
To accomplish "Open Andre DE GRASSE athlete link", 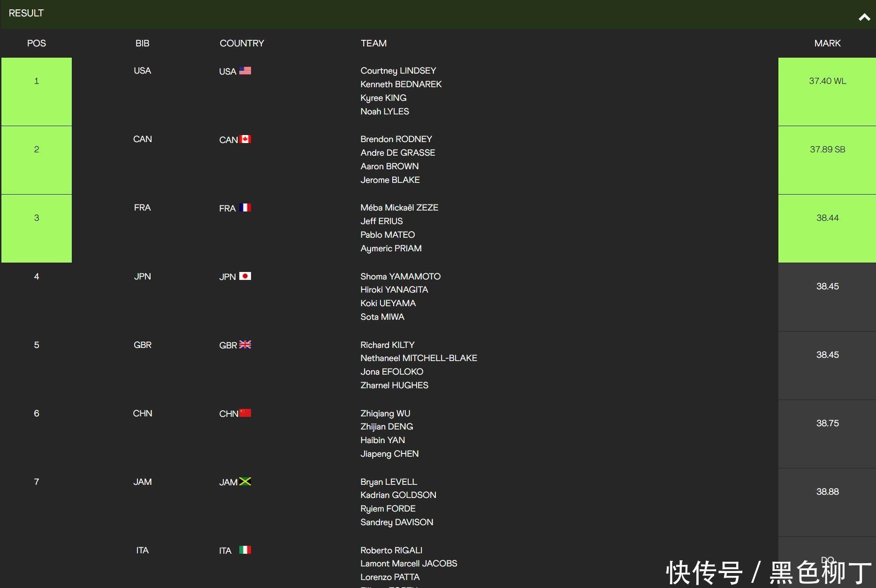I will click(397, 153).
